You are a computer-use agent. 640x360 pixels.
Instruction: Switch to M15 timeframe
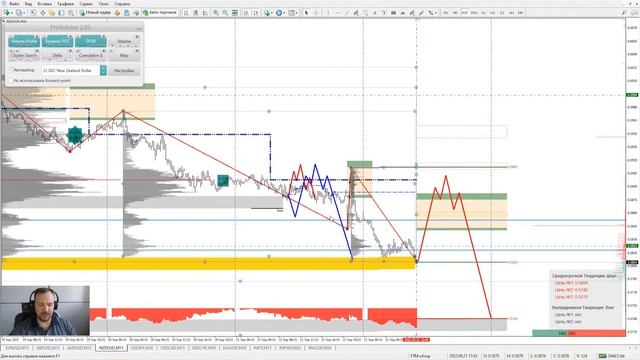(464, 13)
